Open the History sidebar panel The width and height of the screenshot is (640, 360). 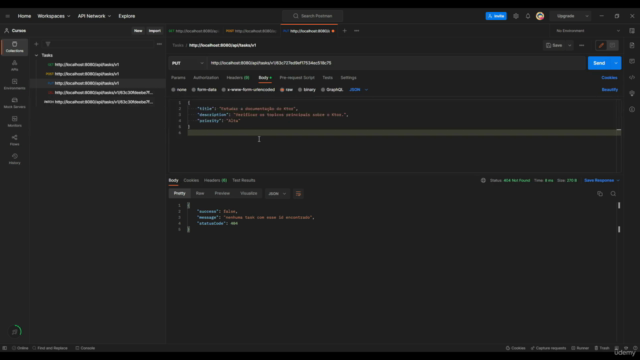click(14, 159)
